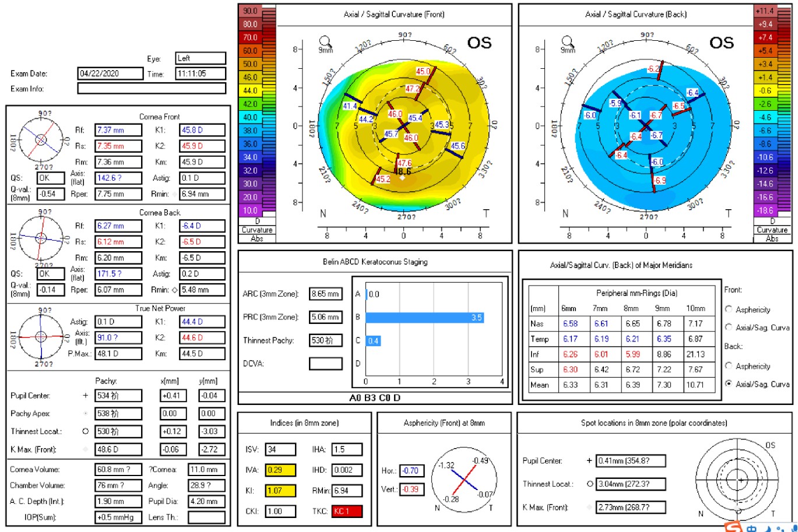The height and width of the screenshot is (532, 798).
Task: Click the B bar labeled 3.5 in Belin chart
Action: coord(424,318)
